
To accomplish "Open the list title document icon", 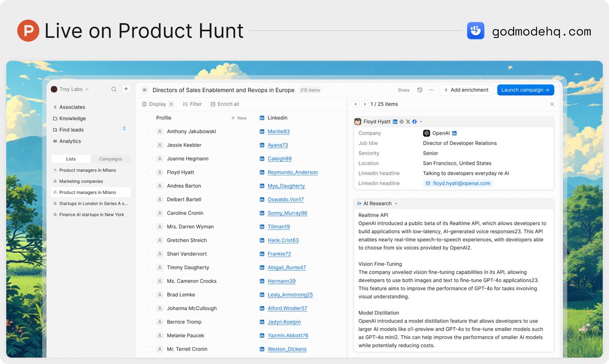I will tap(145, 90).
